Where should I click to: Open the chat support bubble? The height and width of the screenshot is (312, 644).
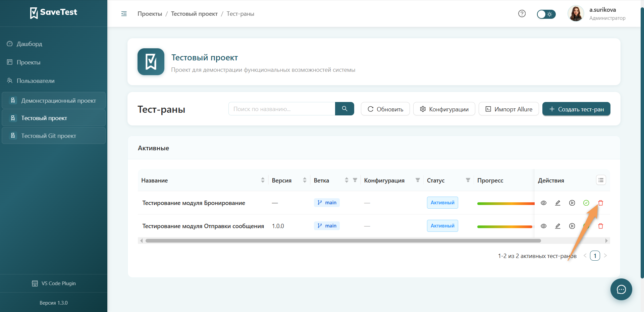click(x=621, y=289)
